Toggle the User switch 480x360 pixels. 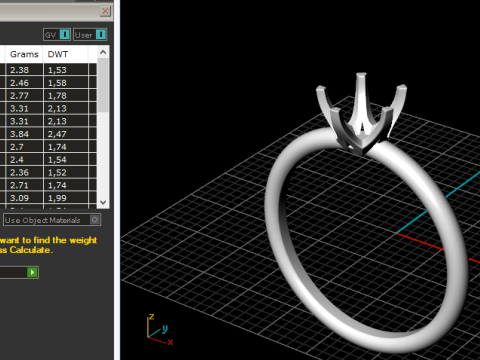click(x=90, y=35)
